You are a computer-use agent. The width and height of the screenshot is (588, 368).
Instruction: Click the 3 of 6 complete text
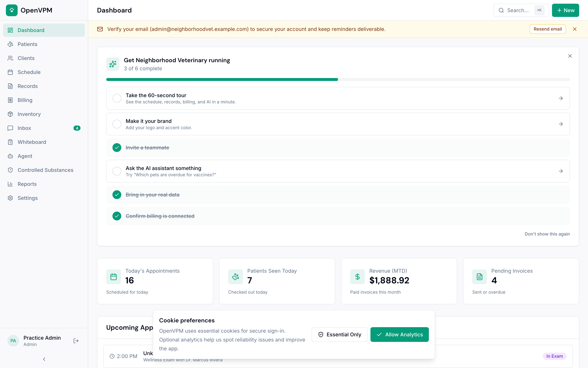(143, 69)
